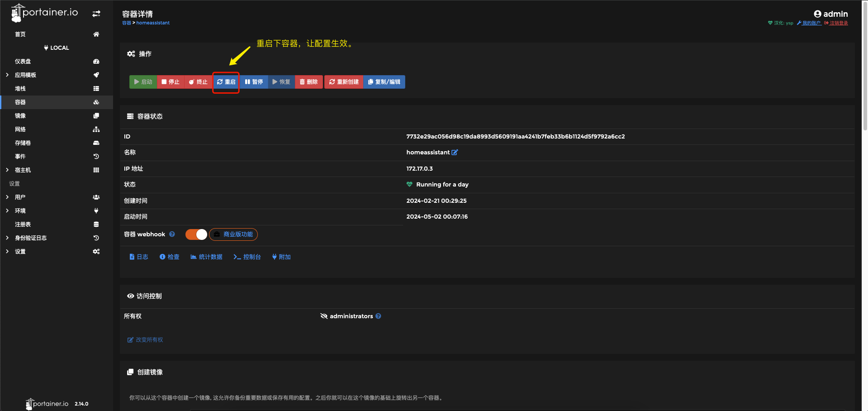Open the 检查 inspect link
The height and width of the screenshot is (411, 868).
tap(170, 257)
